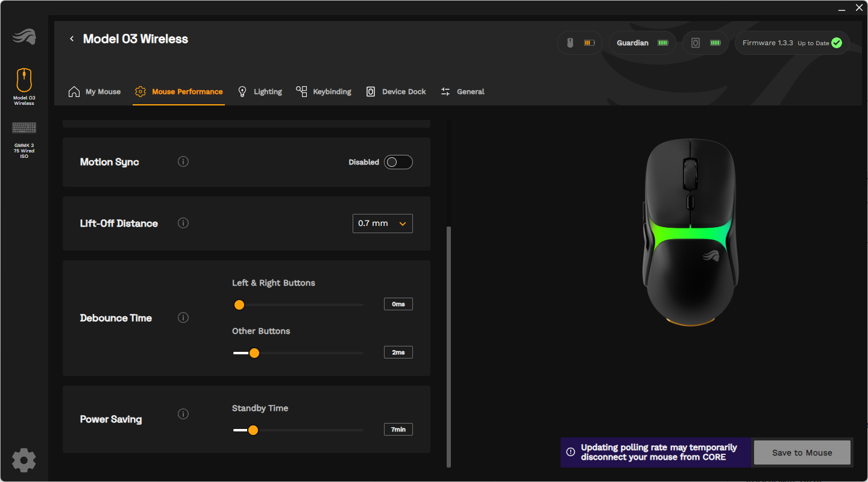Click the Left & Right Buttons label
This screenshot has height=482, width=868.
pyautogui.click(x=274, y=283)
